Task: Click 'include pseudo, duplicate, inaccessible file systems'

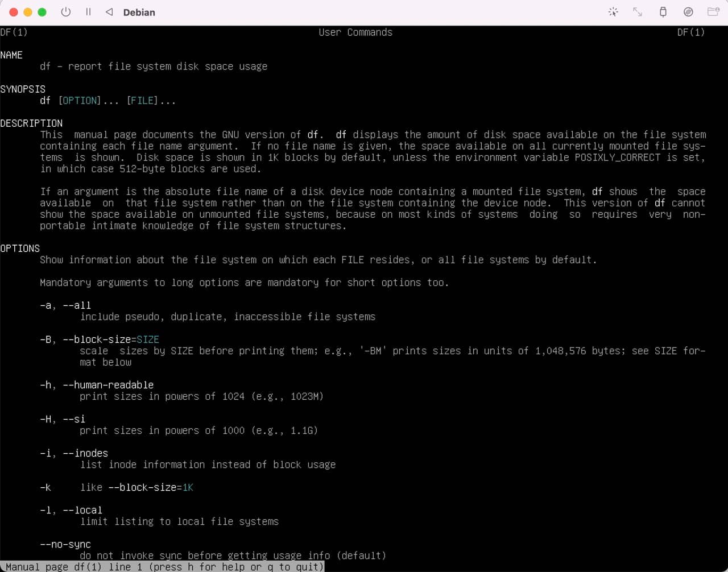Action: 227,317
